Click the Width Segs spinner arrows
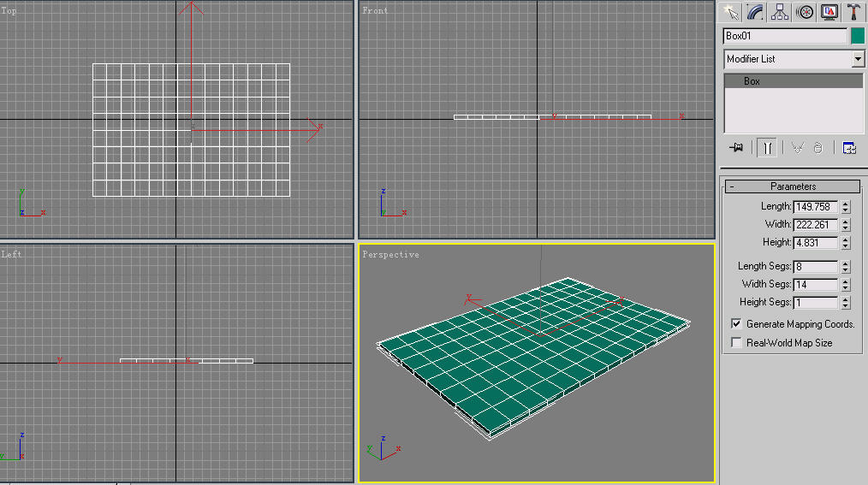Viewport: 868px width, 485px height. (846, 284)
